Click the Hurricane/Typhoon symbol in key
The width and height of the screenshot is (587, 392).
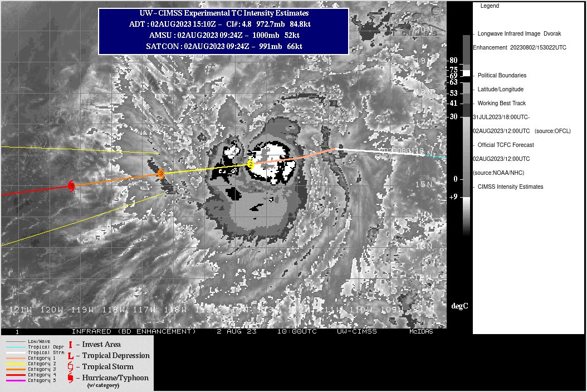(70, 378)
